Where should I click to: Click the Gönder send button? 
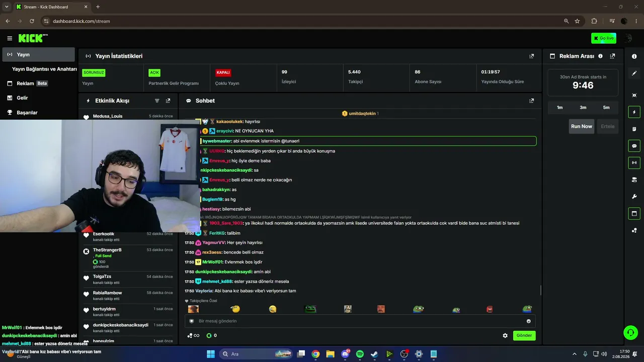point(524,335)
